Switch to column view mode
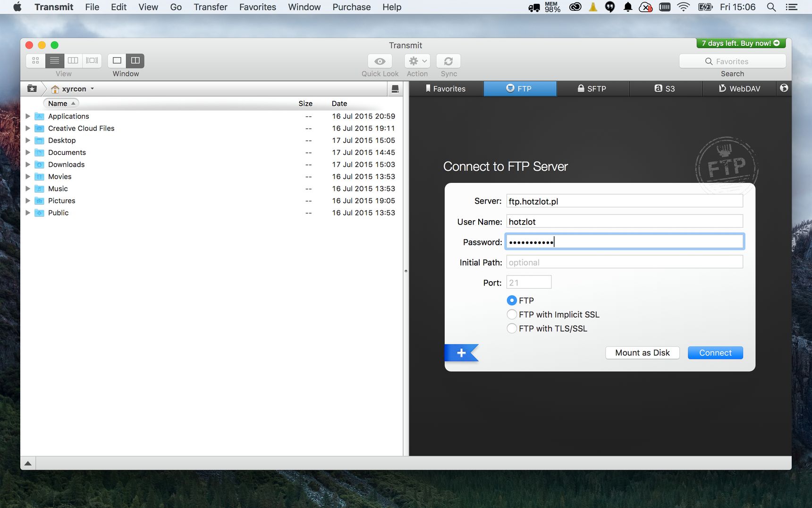This screenshot has height=508, width=812. point(73,60)
